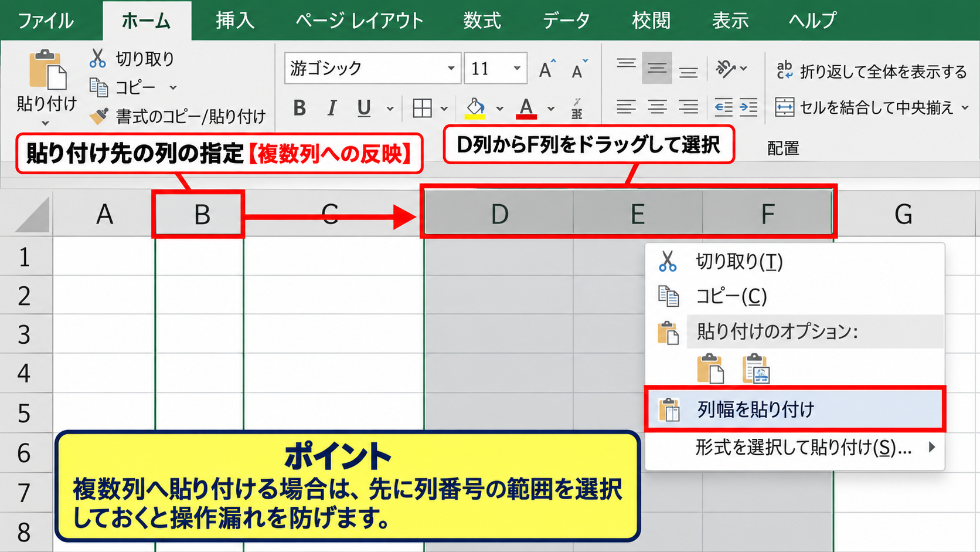Decrease font size with smaller A
The image size is (980, 552).
click(579, 69)
